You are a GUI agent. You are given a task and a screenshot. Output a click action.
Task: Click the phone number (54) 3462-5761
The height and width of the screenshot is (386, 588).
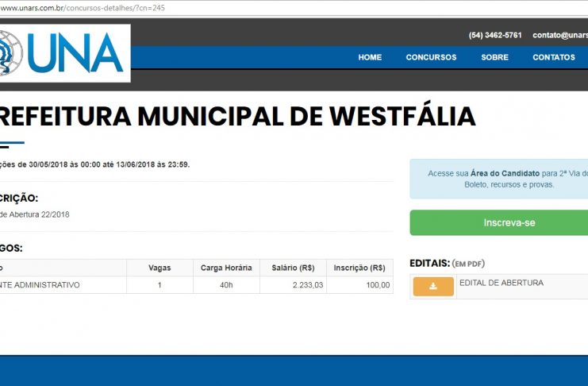tap(495, 35)
